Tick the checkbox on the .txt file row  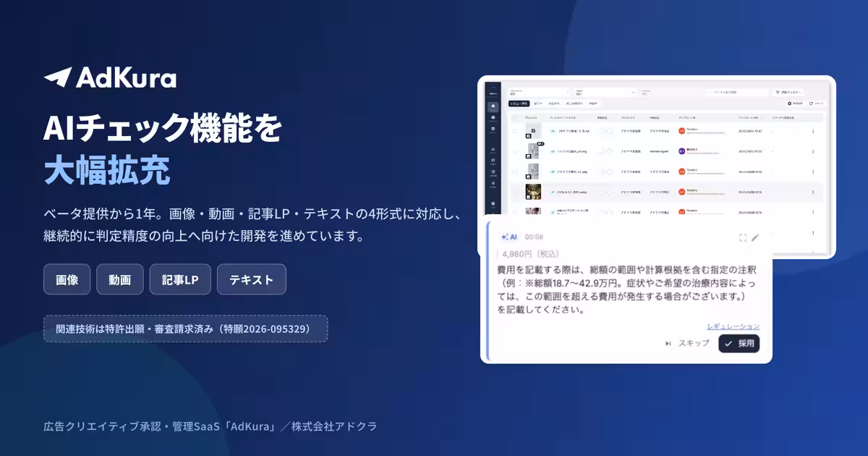515,131
